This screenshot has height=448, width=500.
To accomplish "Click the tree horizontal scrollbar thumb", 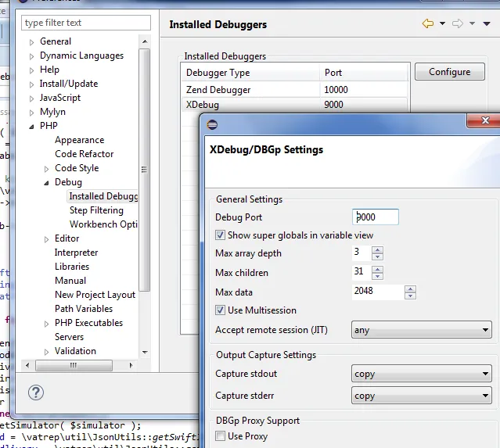I will click(x=74, y=365).
